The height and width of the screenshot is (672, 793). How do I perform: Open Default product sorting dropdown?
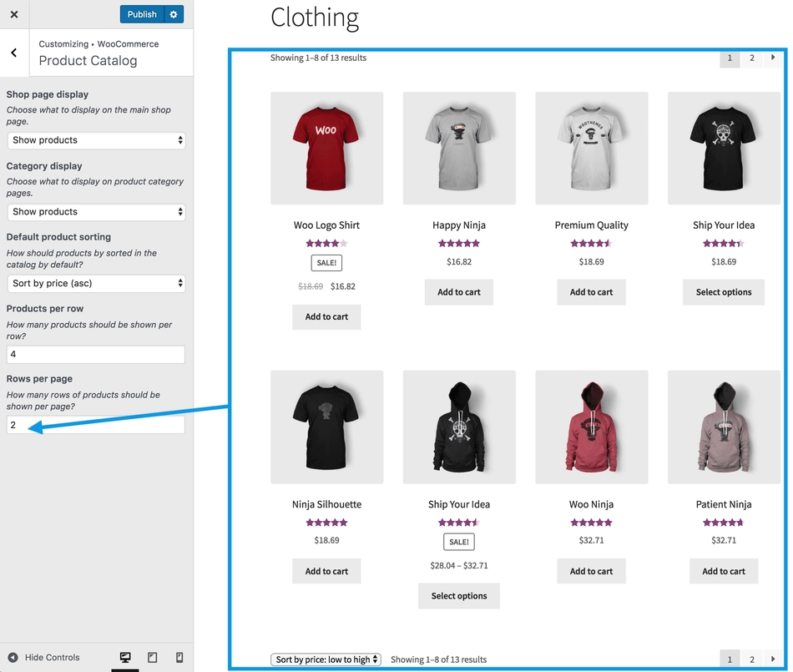(x=96, y=283)
